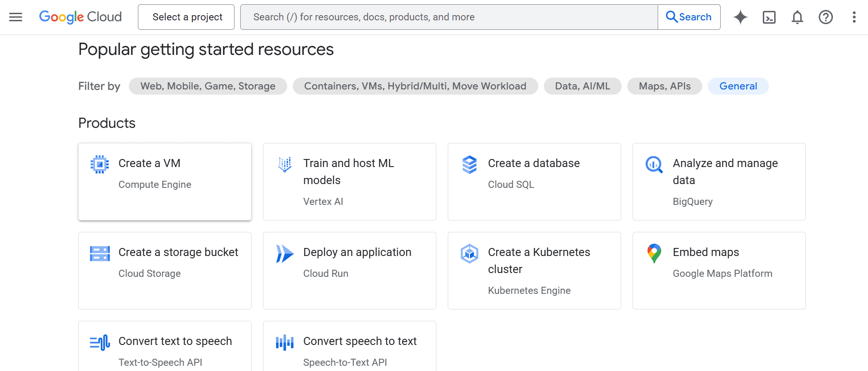
Task: Open the help question mark menu
Action: point(826,17)
